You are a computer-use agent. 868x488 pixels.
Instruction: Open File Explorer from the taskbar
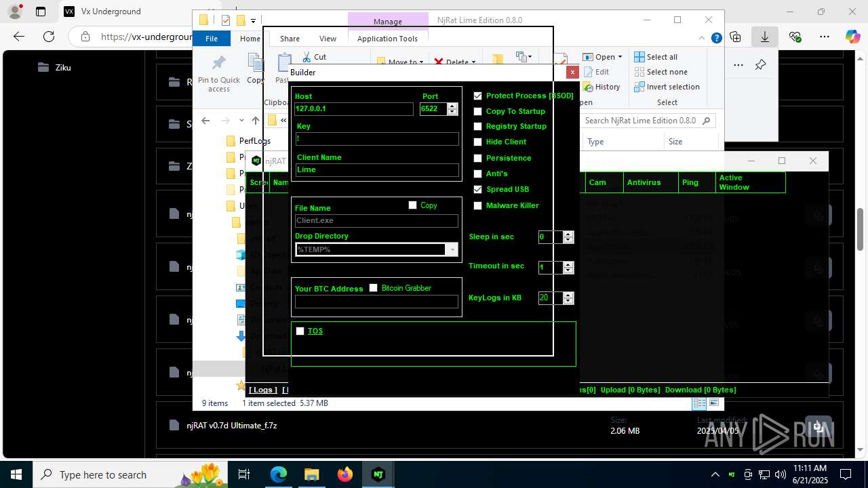click(311, 474)
